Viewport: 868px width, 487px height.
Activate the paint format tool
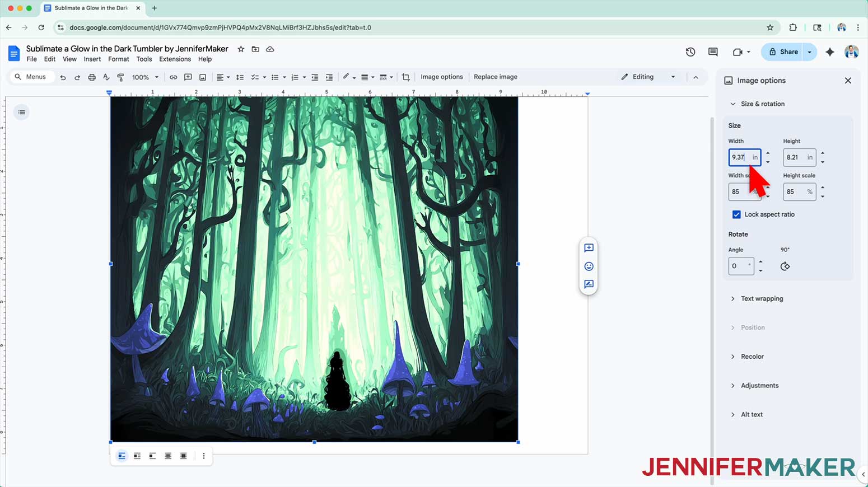[x=120, y=77]
